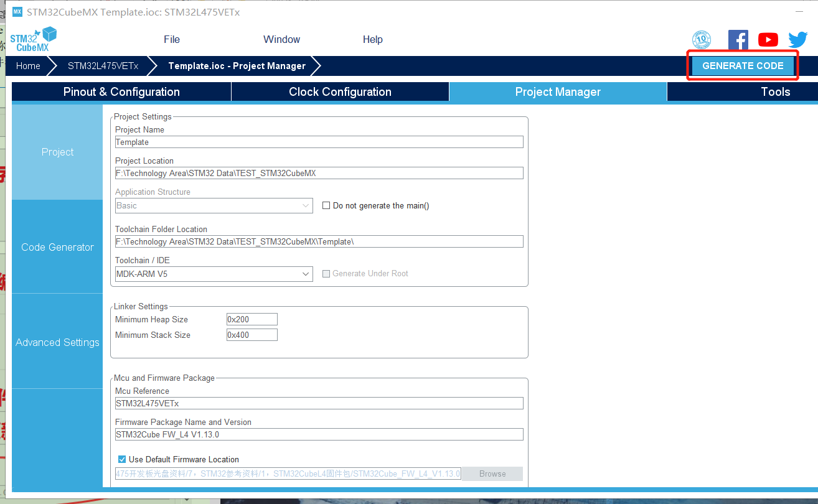818x504 pixels.
Task: Uncheck 'Use Default Firmware Location'
Action: click(122, 459)
